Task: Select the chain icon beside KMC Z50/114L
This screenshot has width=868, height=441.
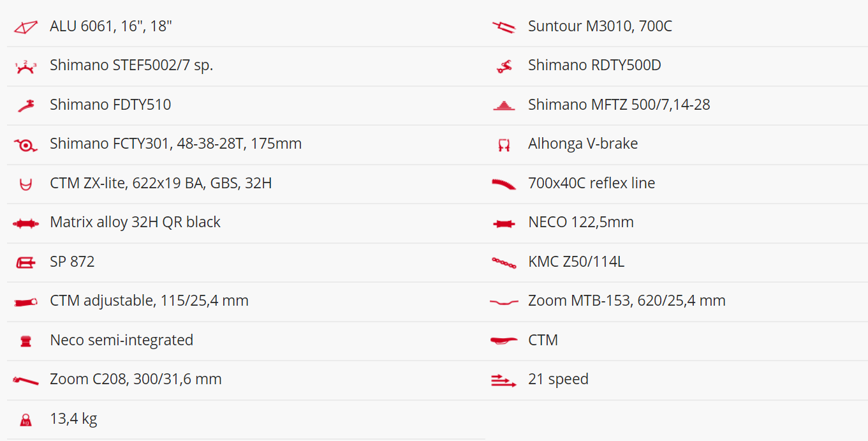Action: [504, 262]
